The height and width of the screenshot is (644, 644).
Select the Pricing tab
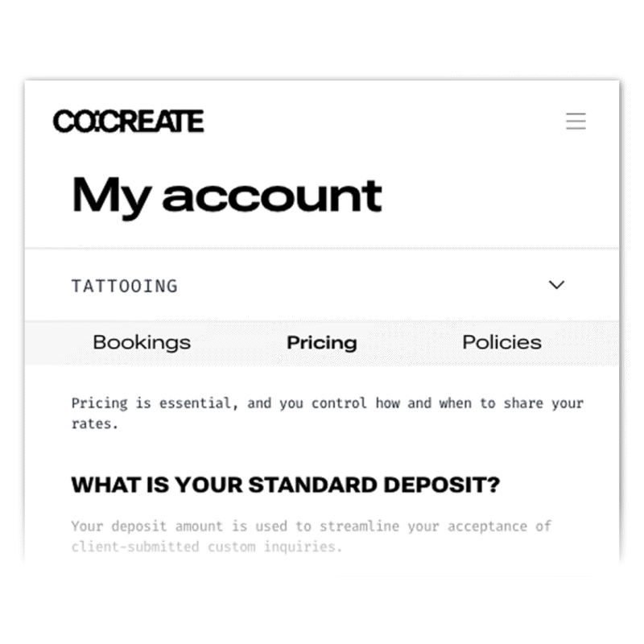pos(321,343)
